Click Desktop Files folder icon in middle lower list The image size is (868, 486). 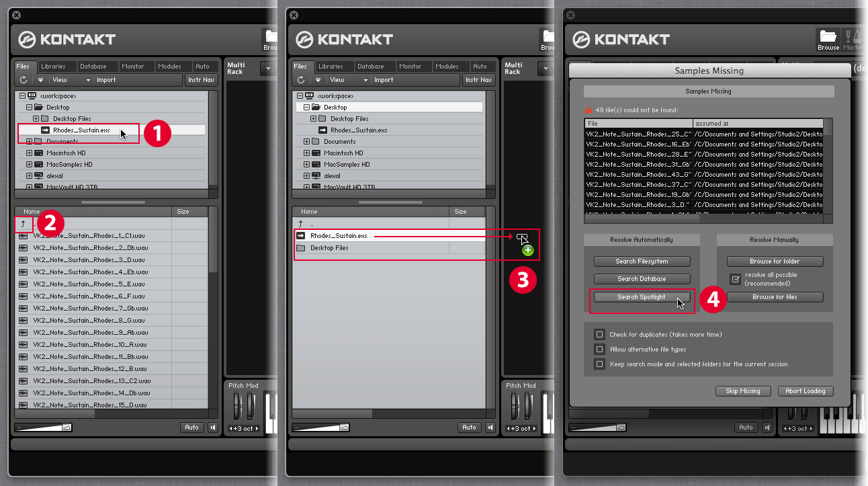(x=301, y=248)
